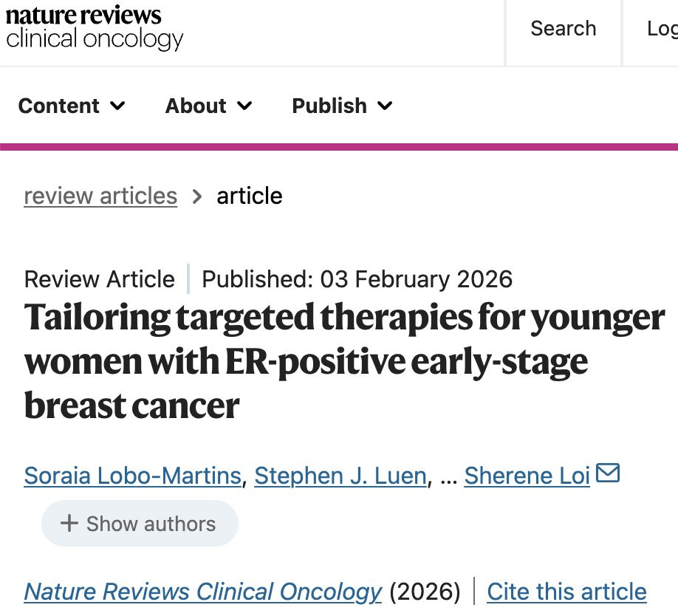678x616 pixels.
Task: Open the italic Nature Reviews Clinical Oncology journal link
Action: 203,592
